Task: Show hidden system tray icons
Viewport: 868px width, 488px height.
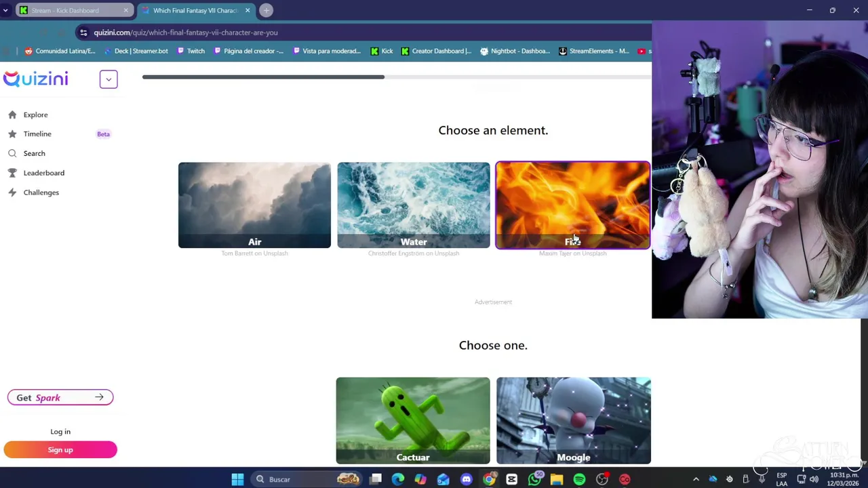Action: (x=696, y=479)
